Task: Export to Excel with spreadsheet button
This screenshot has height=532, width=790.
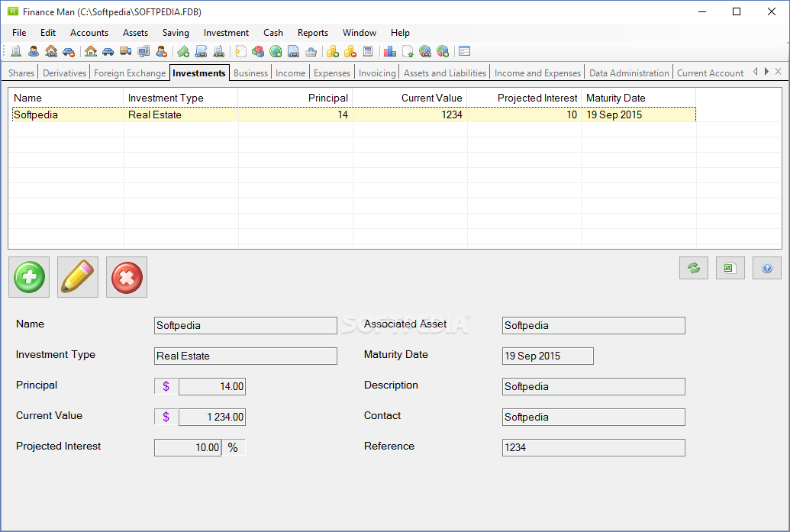Action: [x=730, y=268]
